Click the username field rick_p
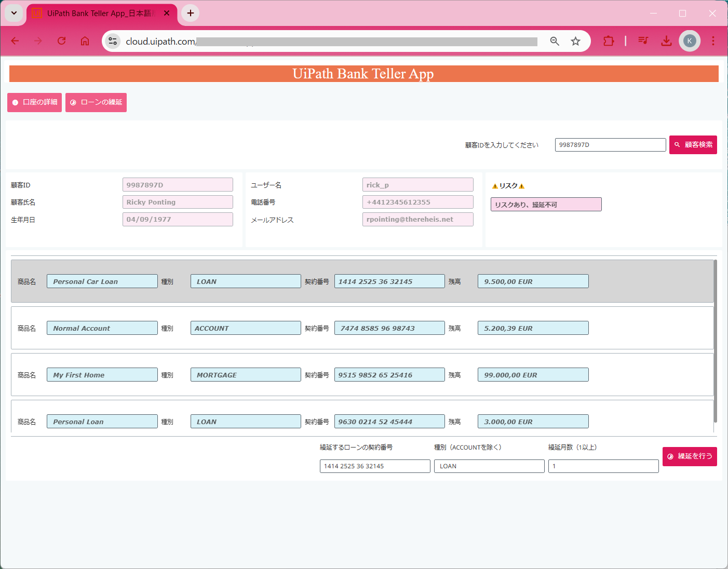 pos(418,185)
